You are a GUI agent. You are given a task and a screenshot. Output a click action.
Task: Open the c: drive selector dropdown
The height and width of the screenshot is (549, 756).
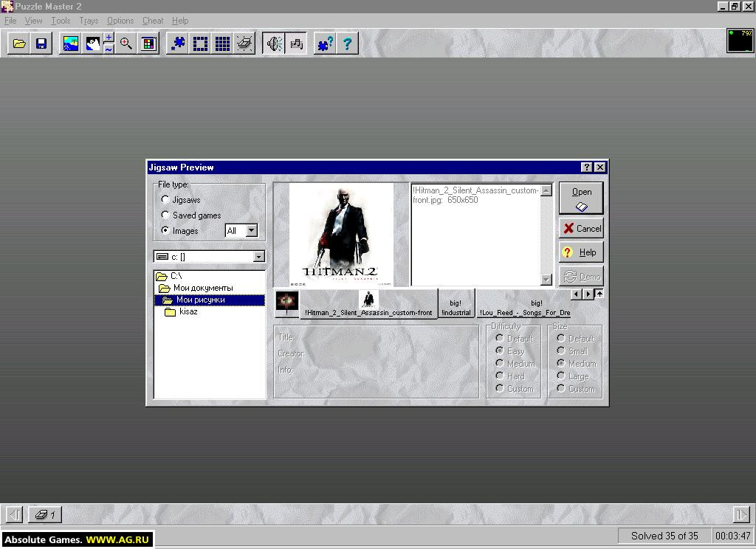click(x=259, y=257)
